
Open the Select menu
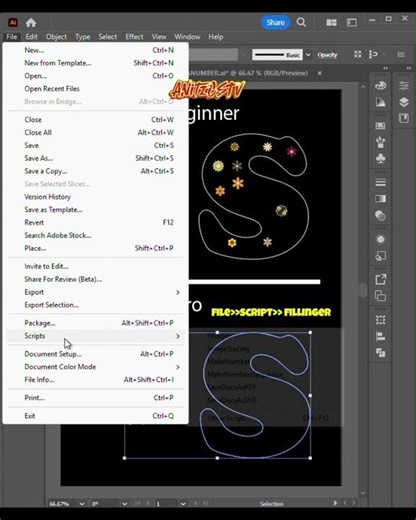pos(108,37)
